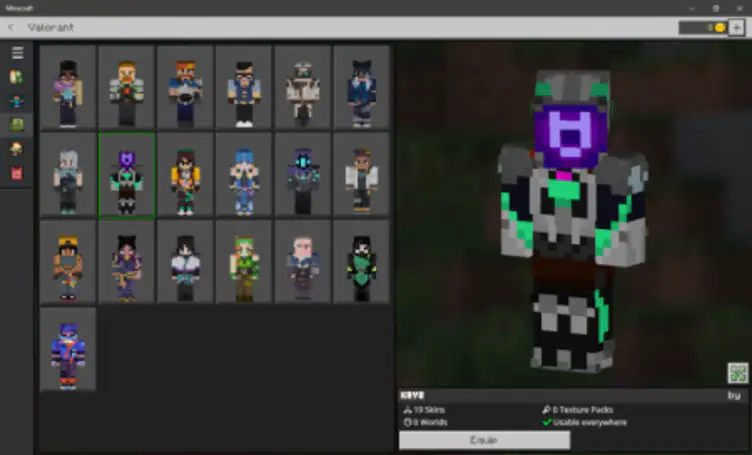
Task: Click the 'by' author label
Action: pyautogui.click(x=734, y=396)
